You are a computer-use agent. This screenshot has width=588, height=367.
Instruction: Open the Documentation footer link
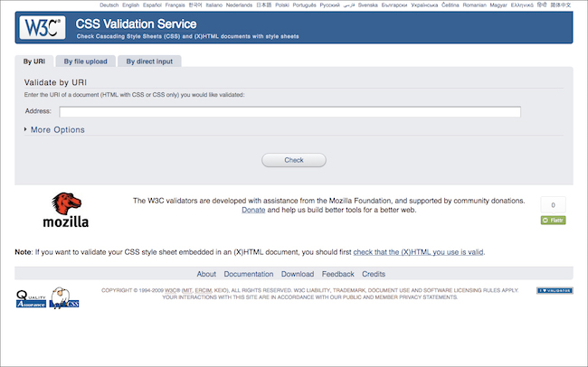click(x=248, y=274)
